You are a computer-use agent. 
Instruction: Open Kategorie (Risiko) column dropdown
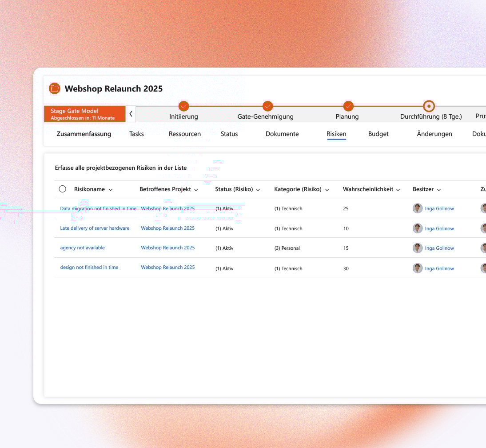tap(327, 190)
